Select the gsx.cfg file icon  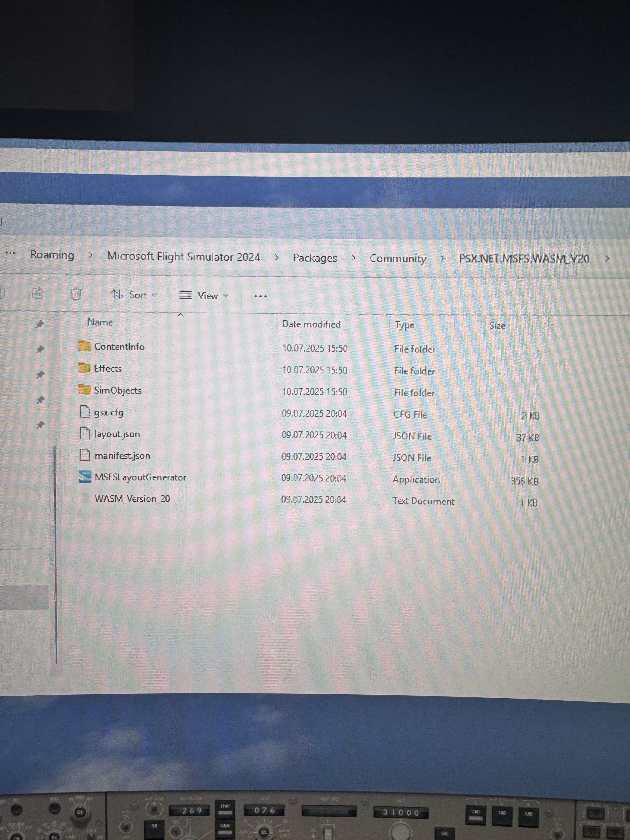[x=85, y=411]
